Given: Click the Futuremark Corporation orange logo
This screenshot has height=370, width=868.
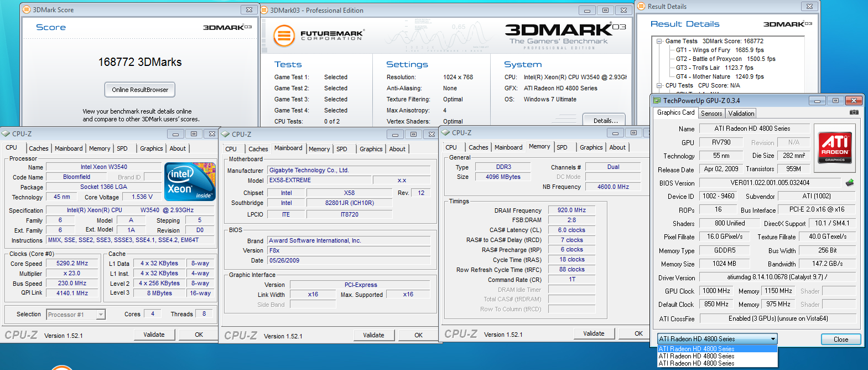Looking at the screenshot, I should (x=284, y=36).
